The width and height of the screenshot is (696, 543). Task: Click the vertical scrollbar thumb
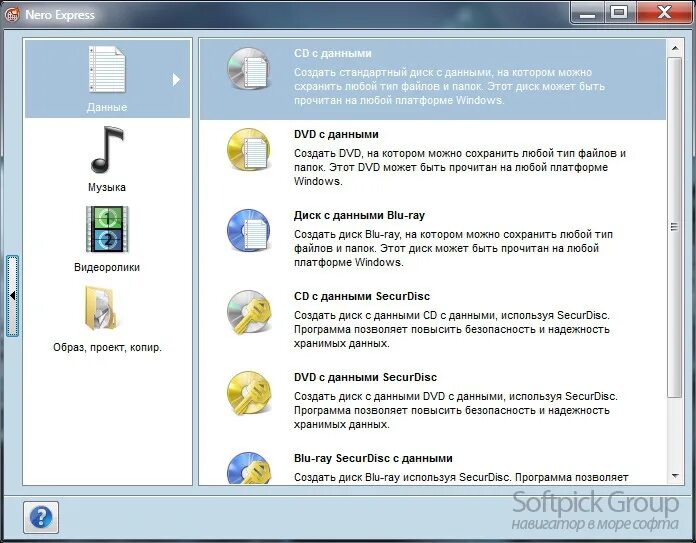(x=675, y=227)
